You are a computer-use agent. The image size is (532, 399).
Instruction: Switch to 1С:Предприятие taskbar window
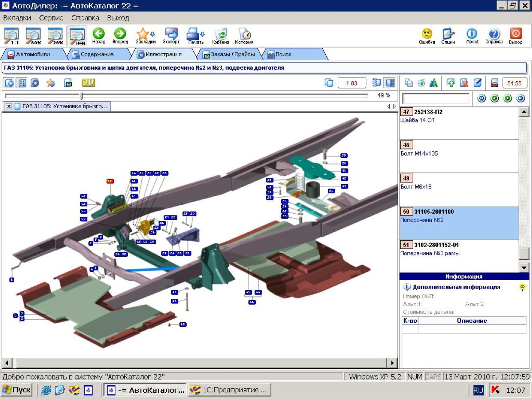tap(229, 390)
